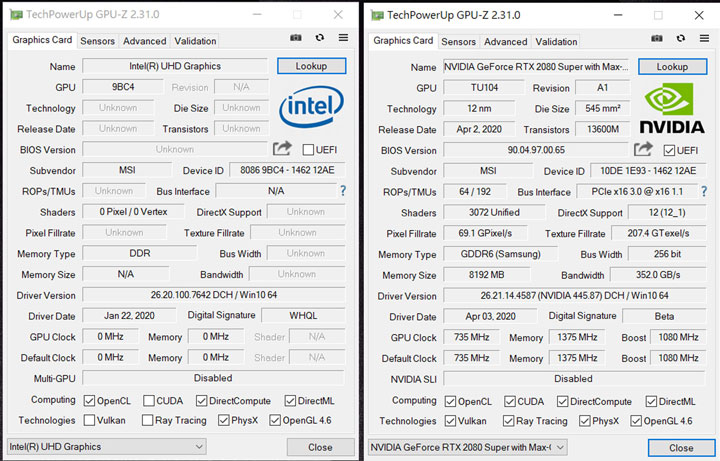
Task: Toggle CUDA checkbox in Intel window
Action: [x=148, y=401]
